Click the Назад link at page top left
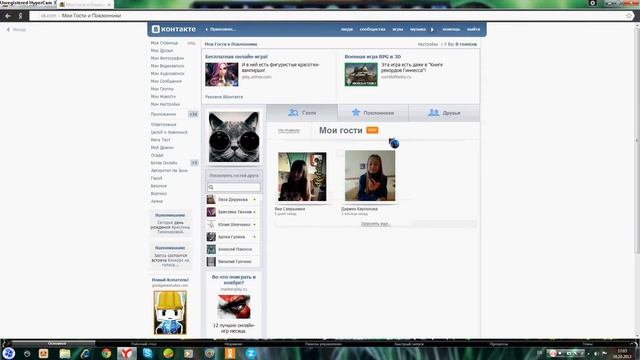This screenshot has width=640, height=360. click(16, 29)
